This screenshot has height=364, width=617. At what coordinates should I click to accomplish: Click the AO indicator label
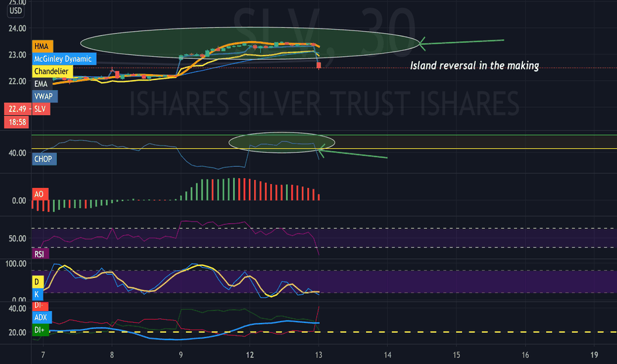coord(40,194)
